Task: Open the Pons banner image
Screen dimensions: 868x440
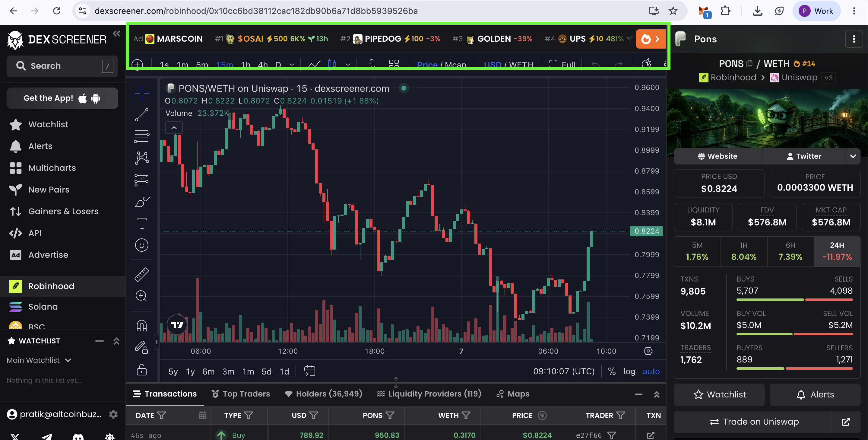Action: click(x=767, y=119)
